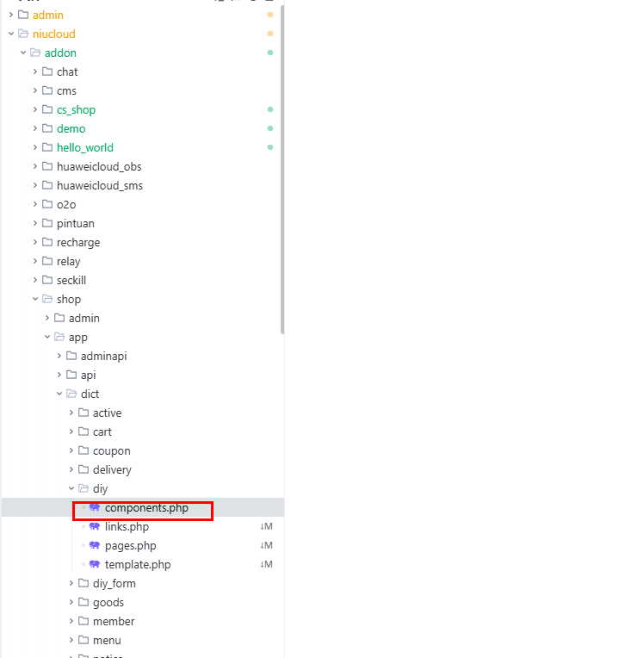Viewport: 644px width, 658px height.
Task: Select the diy_form folder
Action: pos(115,584)
